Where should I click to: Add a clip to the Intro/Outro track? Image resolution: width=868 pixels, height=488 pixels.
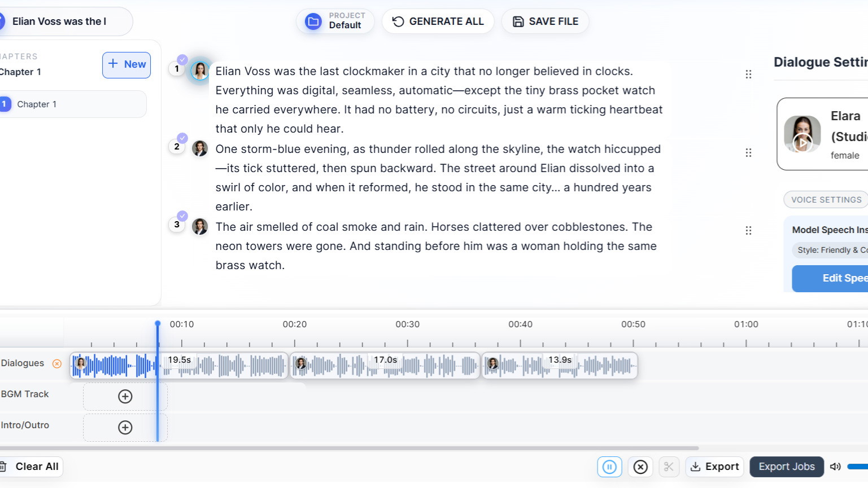click(x=125, y=428)
